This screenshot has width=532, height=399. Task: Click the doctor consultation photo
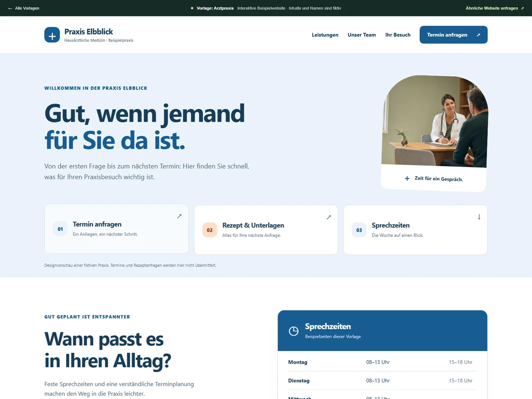[434, 121]
